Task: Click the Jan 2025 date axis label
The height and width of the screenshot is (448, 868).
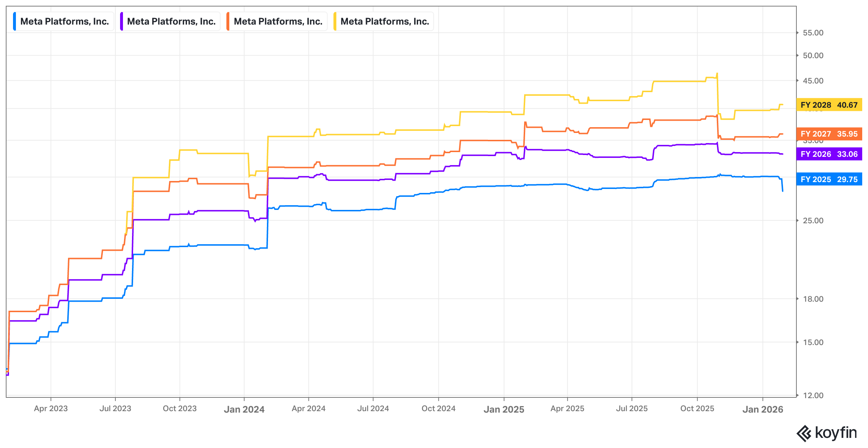Action: click(504, 409)
